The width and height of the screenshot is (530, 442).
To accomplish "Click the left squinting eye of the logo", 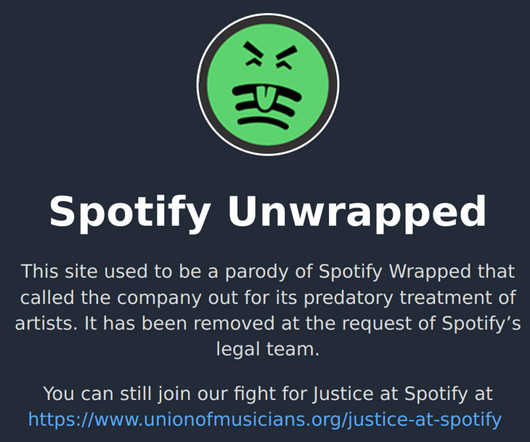I will coord(255,53).
